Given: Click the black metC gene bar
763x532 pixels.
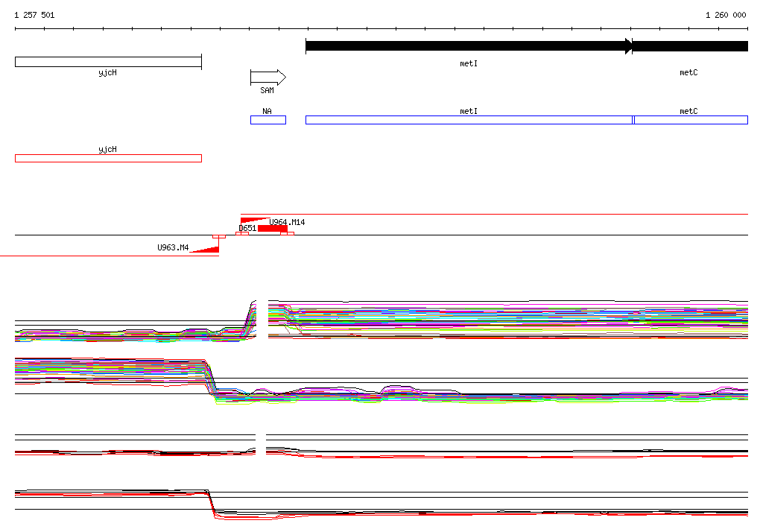Looking at the screenshot, I should [690, 46].
